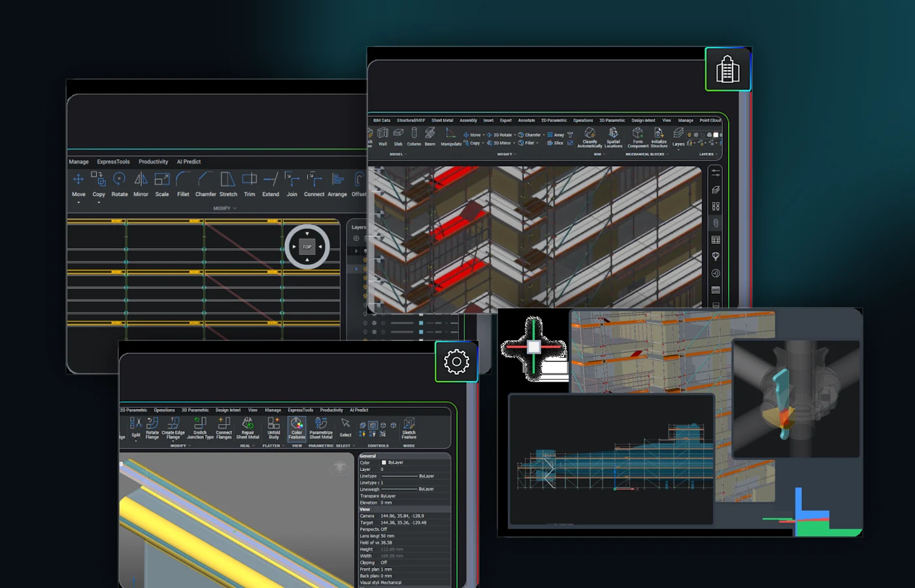Click the 3D Mirror button
This screenshot has height=588, width=915.
(499, 142)
